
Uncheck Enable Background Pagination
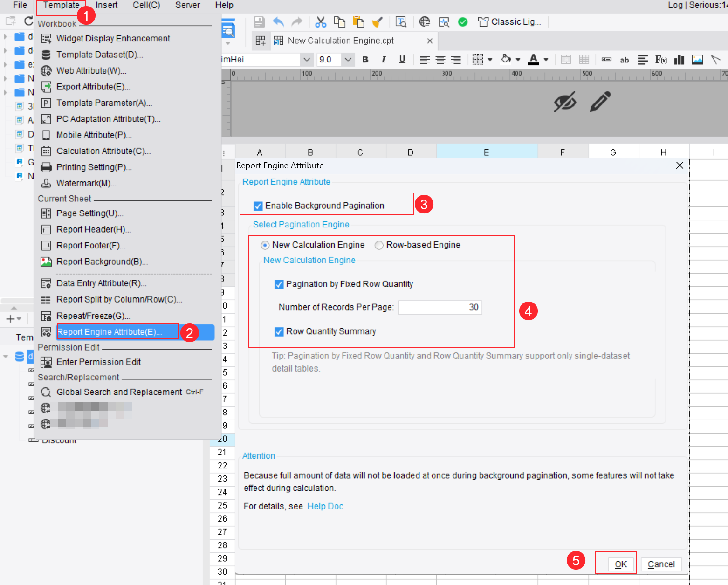pyautogui.click(x=258, y=206)
